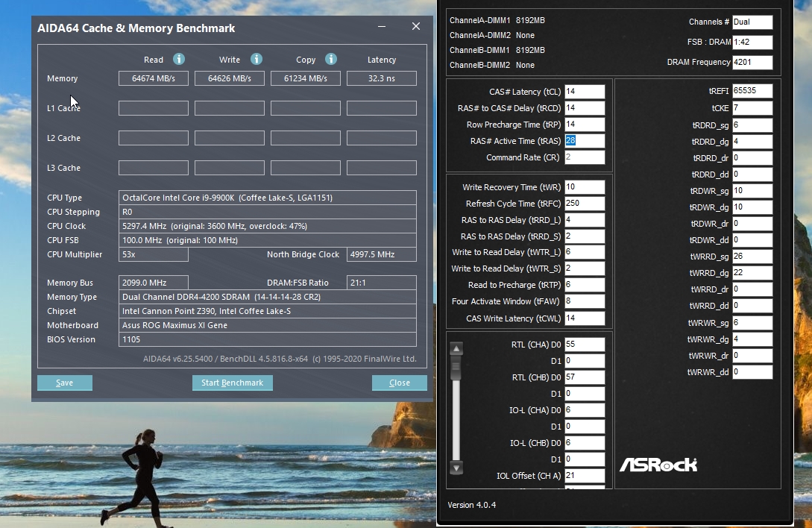Click the tWTR_S value field
The height and width of the screenshot is (528, 812).
coord(584,268)
